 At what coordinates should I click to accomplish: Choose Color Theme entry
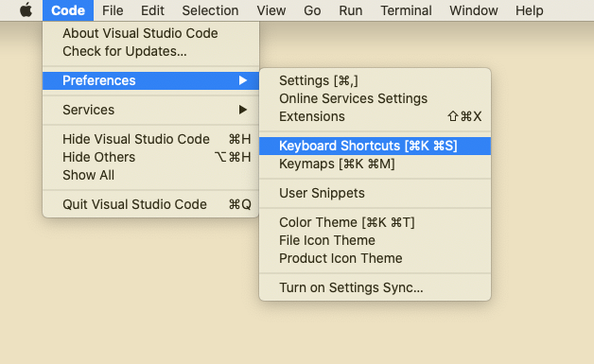pyautogui.click(x=376, y=222)
